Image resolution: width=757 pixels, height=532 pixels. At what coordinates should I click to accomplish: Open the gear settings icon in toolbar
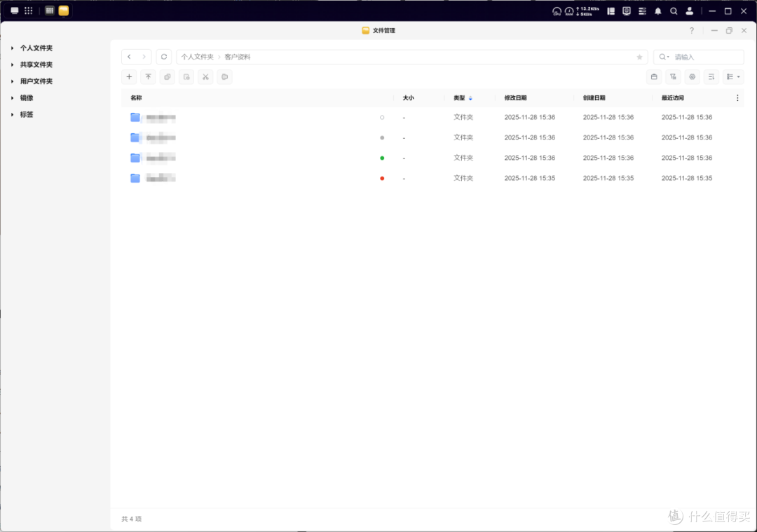click(693, 77)
